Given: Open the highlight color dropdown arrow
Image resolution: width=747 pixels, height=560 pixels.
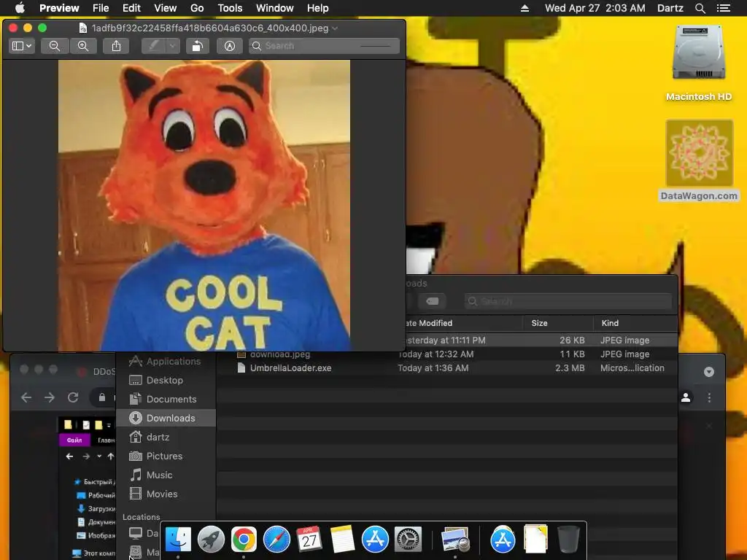Looking at the screenshot, I should [x=172, y=46].
